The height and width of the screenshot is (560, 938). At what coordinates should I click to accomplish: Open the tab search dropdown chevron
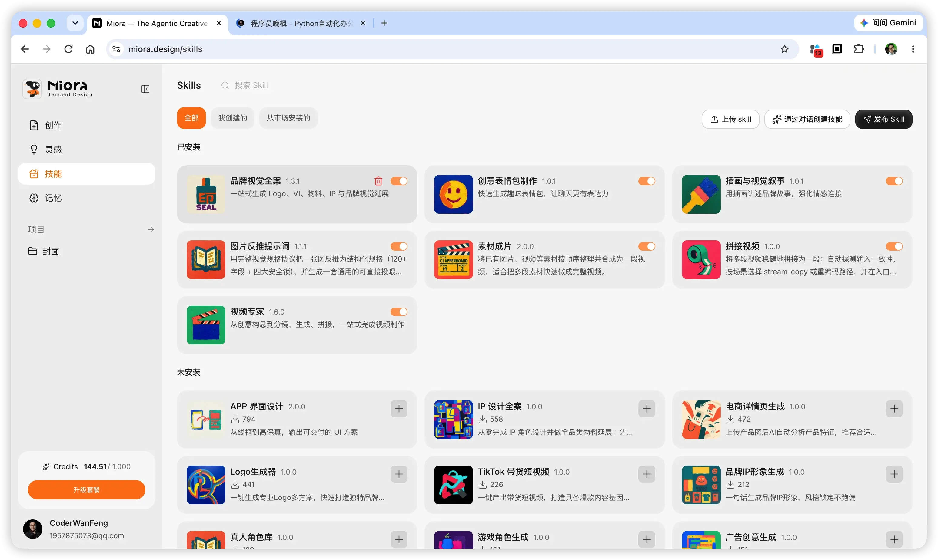click(x=75, y=23)
